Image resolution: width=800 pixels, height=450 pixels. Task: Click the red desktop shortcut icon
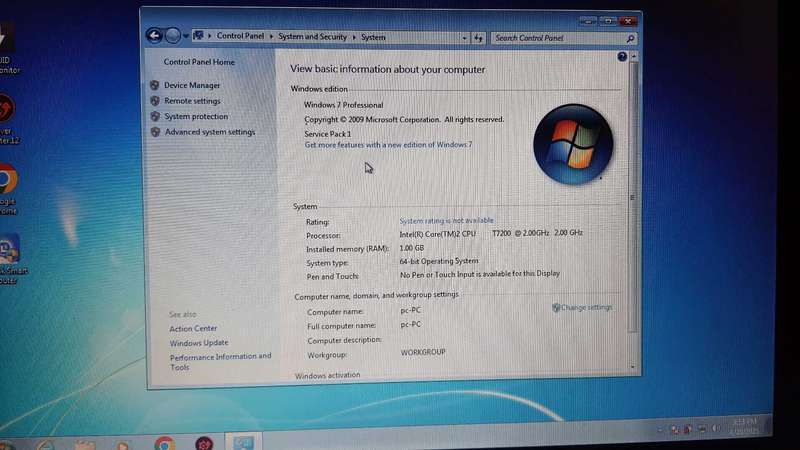[8, 119]
